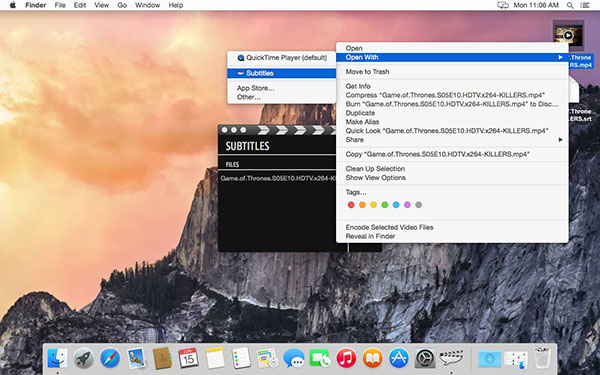Expand the Open With submenu
This screenshot has width=600, height=375.
[452, 57]
